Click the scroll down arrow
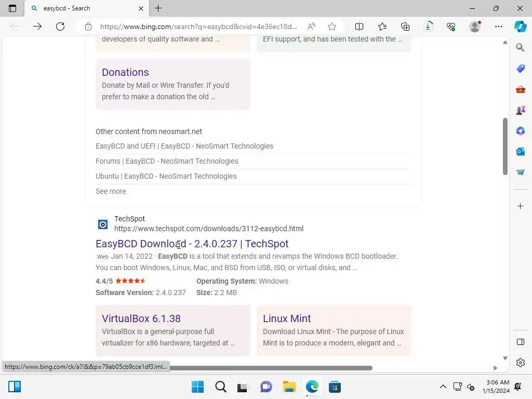 (505, 358)
